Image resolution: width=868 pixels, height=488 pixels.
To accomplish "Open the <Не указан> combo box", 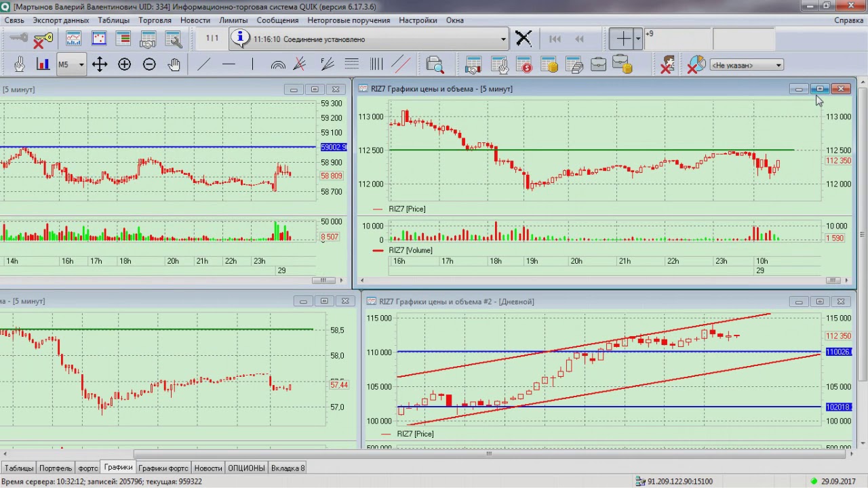I will pyautogui.click(x=747, y=65).
